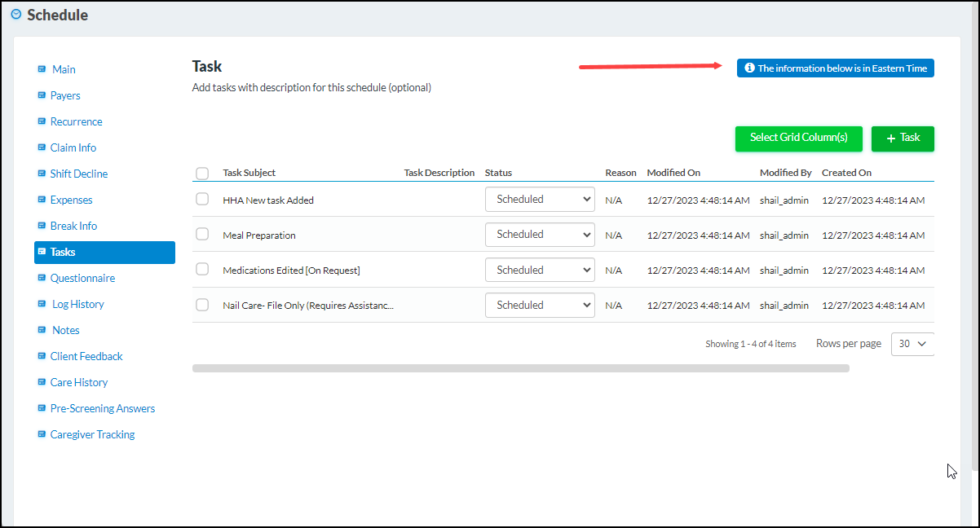This screenshot has width=980, height=528.
Task: Click the Recurrence sidebar icon
Action: 42,121
